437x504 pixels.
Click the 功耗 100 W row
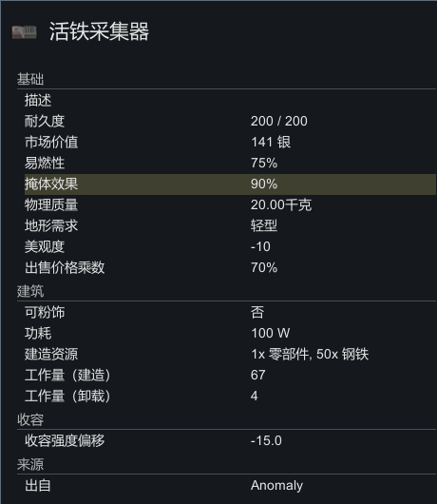coord(230,334)
